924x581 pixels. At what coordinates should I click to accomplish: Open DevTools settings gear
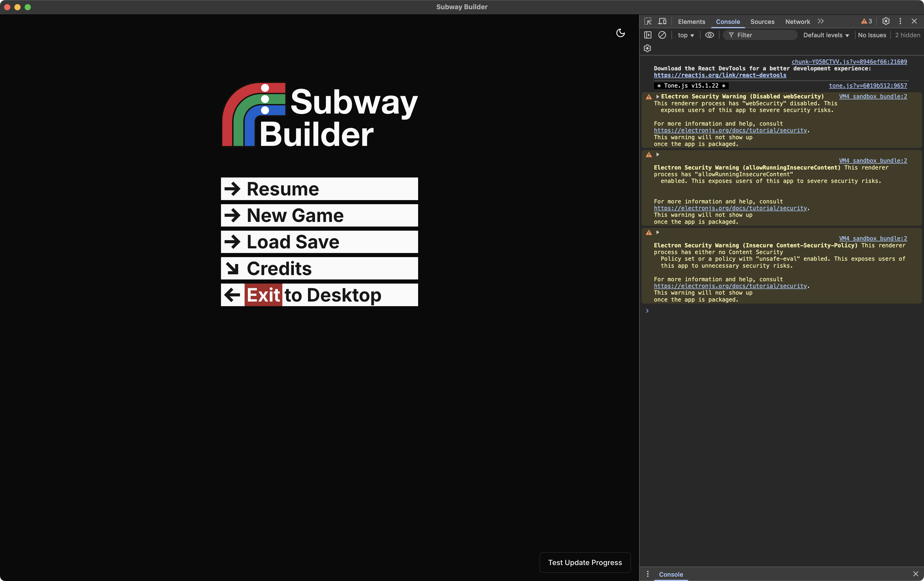pos(886,21)
